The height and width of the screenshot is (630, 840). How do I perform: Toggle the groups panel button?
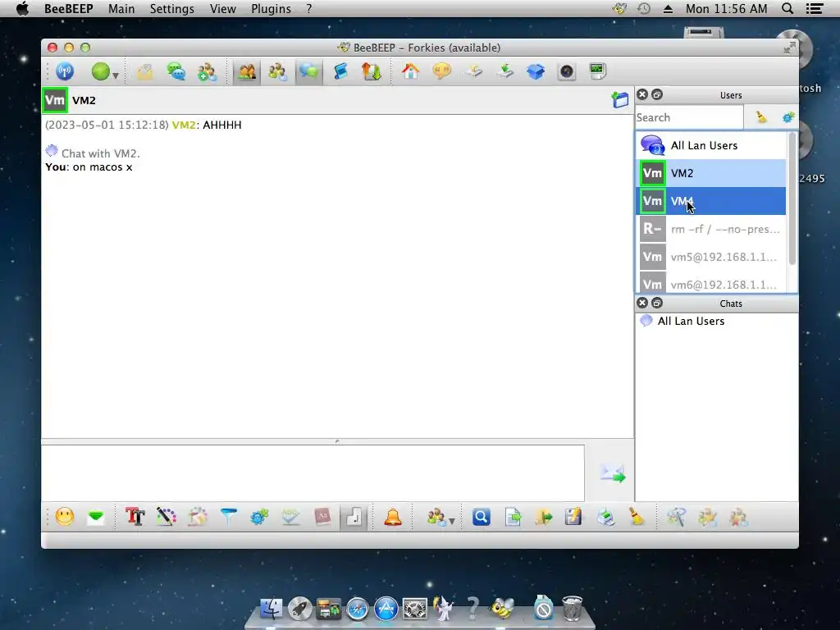click(277, 71)
